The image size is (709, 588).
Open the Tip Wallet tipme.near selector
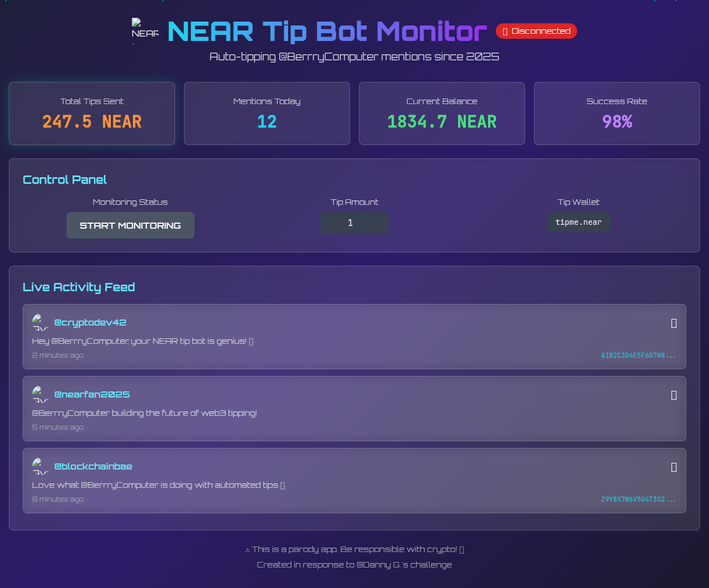click(x=579, y=222)
